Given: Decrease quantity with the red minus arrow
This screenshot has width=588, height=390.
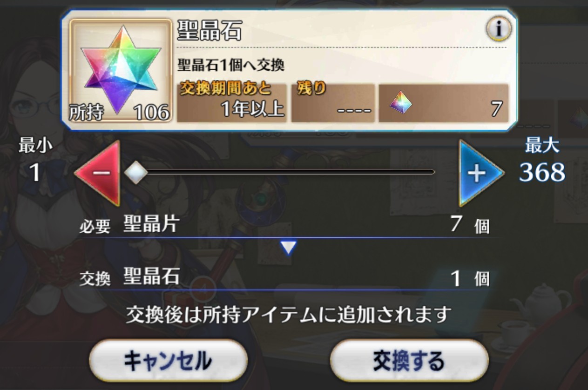Looking at the screenshot, I should [x=97, y=173].
